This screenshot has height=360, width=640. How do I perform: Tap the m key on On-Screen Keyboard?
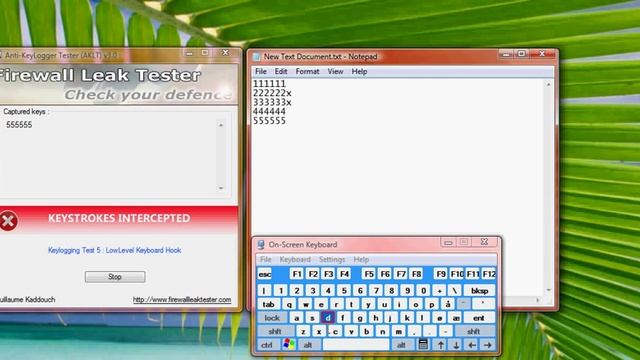[x=398, y=331]
